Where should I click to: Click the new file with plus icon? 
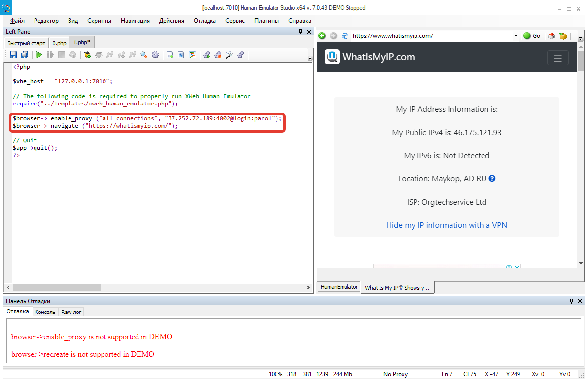[x=170, y=55]
